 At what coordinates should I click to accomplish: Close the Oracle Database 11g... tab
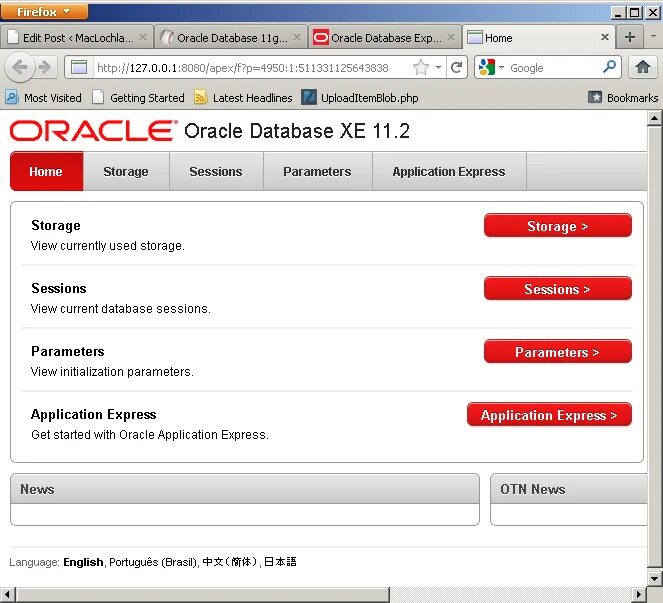297,37
